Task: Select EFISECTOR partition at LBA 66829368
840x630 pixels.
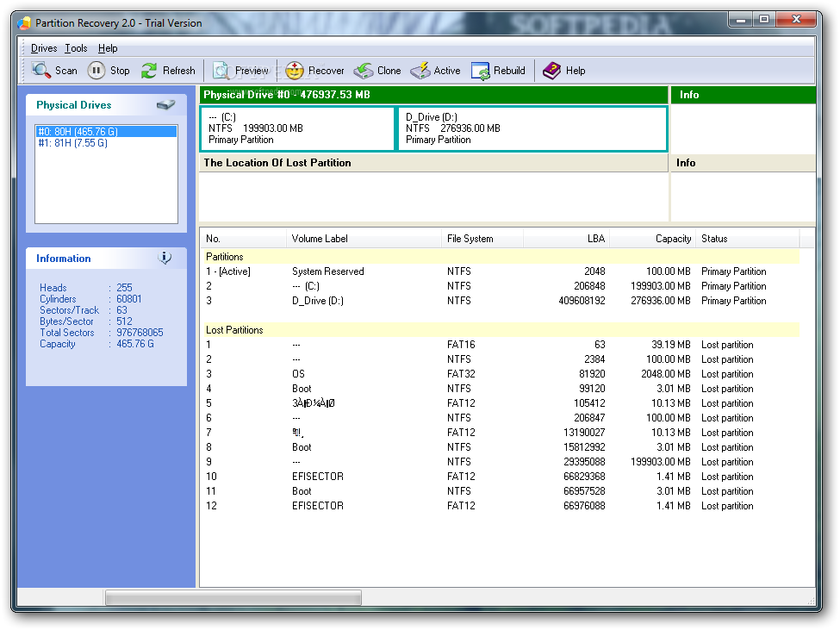Action: click(500, 477)
